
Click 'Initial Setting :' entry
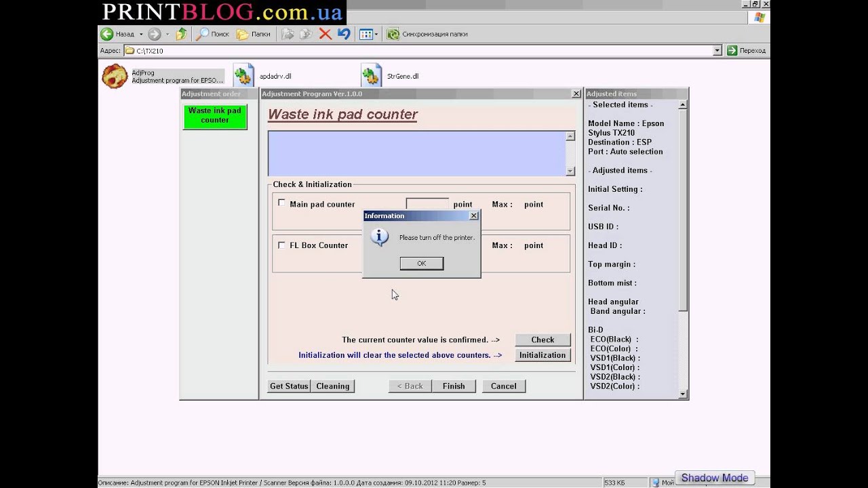615,189
